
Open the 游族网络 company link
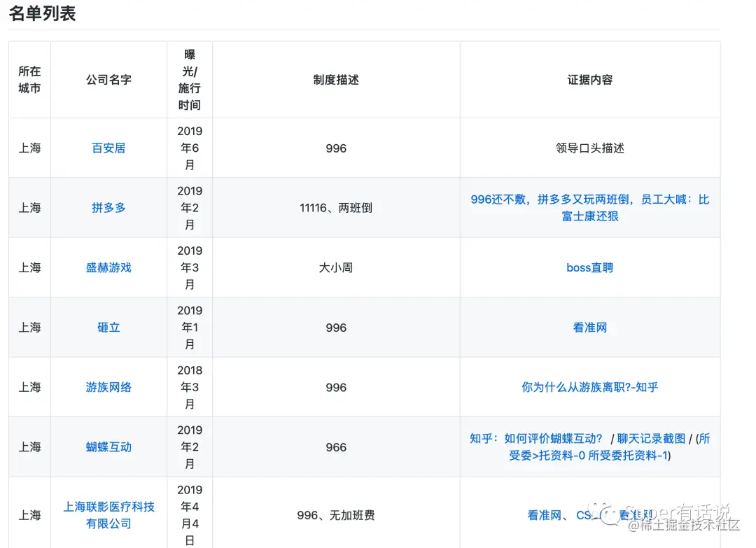click(x=108, y=387)
